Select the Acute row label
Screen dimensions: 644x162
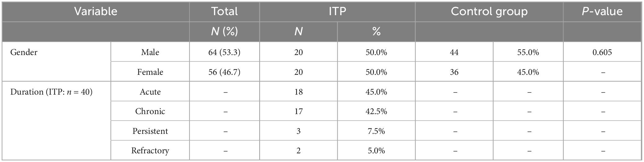[150, 92]
